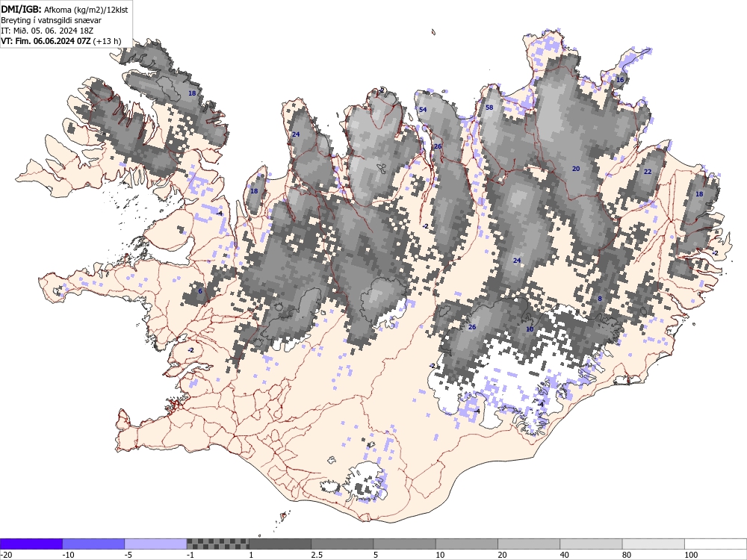
Task: Click the map value label '22' in the east
Action: pos(648,172)
